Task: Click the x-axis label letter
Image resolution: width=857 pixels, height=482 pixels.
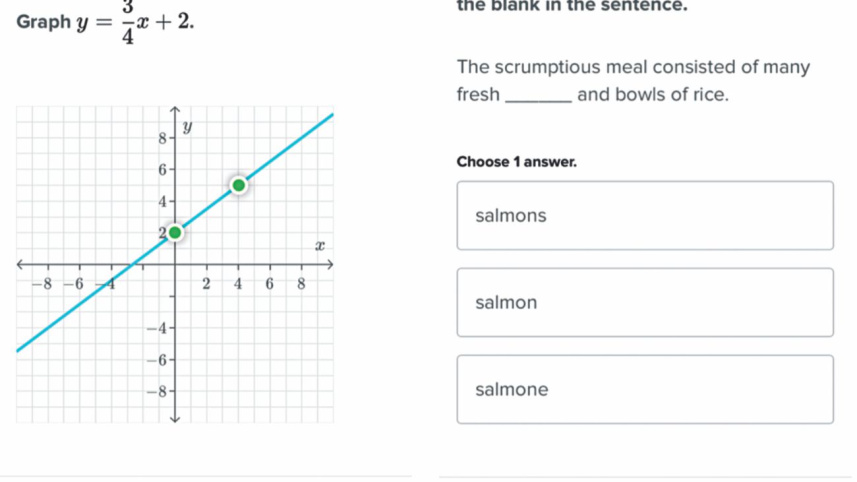Action: 319,245
